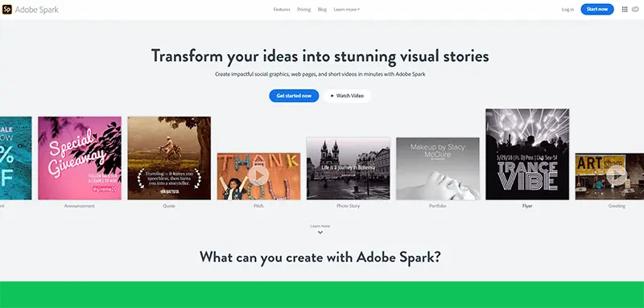Click the teal sale thumbnail at left edge

[15, 158]
